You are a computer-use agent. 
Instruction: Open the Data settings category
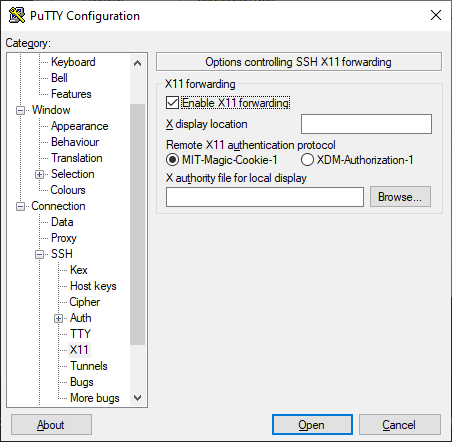62,222
